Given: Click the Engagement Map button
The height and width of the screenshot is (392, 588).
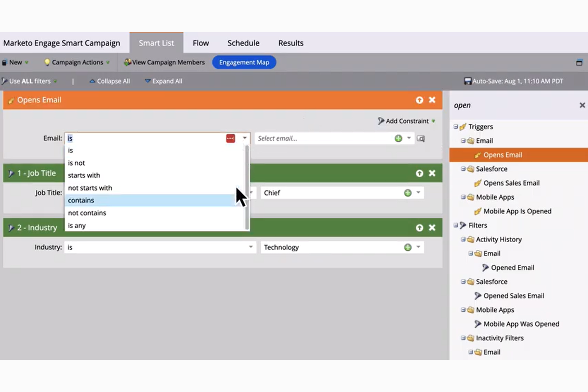Looking at the screenshot, I should click(x=244, y=62).
